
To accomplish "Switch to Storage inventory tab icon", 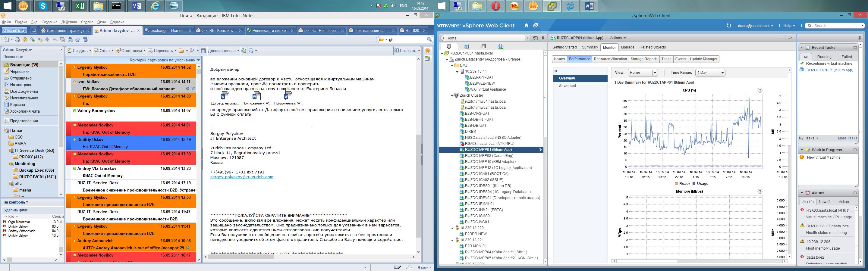I will point(483,46).
